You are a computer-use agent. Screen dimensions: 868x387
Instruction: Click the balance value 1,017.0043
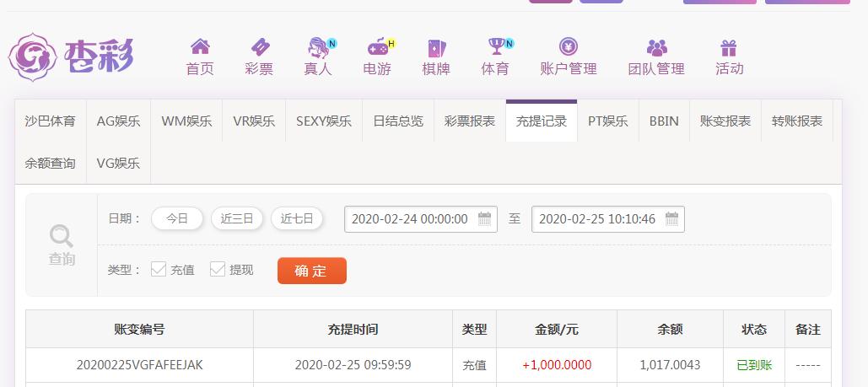click(x=670, y=365)
